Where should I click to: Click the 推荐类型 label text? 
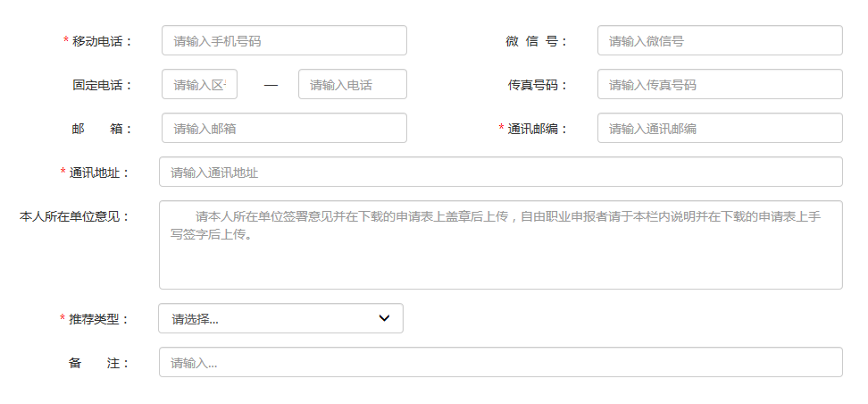[99, 319]
